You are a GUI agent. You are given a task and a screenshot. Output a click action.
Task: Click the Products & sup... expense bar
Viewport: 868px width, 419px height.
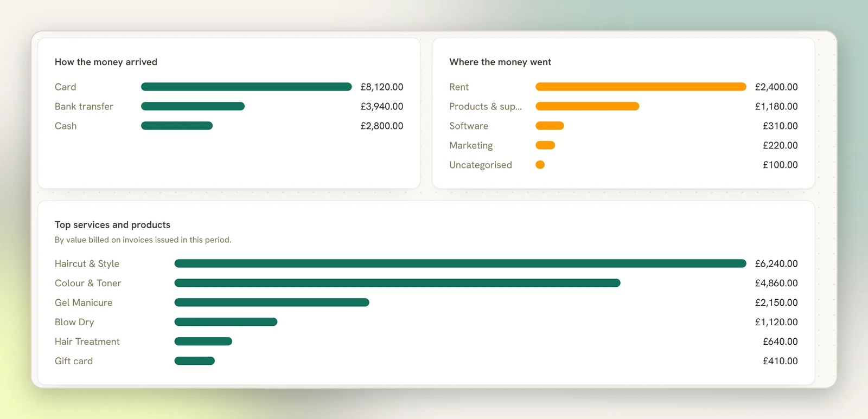[588, 106]
